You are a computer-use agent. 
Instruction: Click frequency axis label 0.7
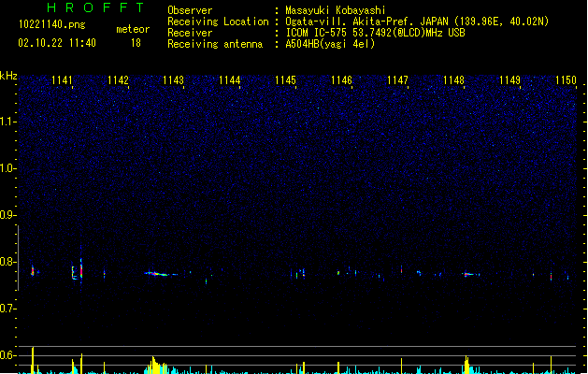(x=7, y=309)
